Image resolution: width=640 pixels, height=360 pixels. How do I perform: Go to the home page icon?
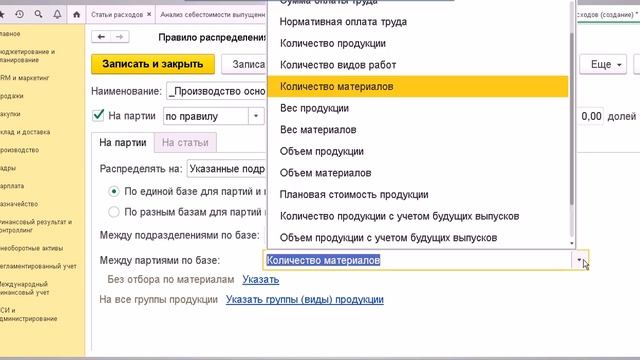click(76, 15)
